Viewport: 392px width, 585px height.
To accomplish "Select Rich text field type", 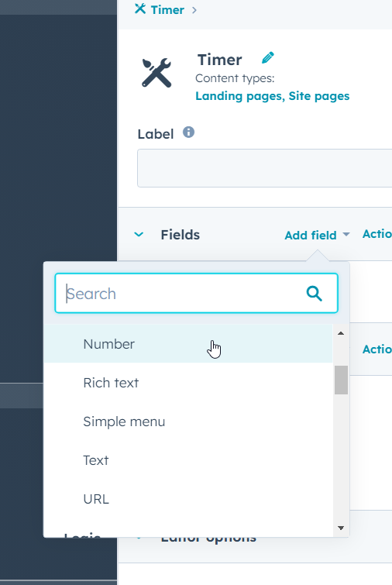I will pos(188,383).
